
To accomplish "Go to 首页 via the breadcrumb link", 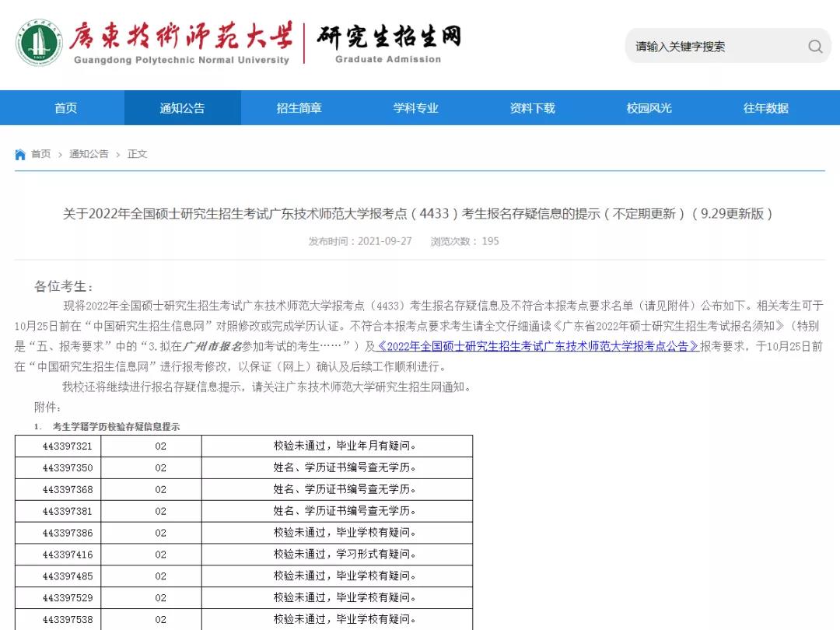I will click(40, 154).
